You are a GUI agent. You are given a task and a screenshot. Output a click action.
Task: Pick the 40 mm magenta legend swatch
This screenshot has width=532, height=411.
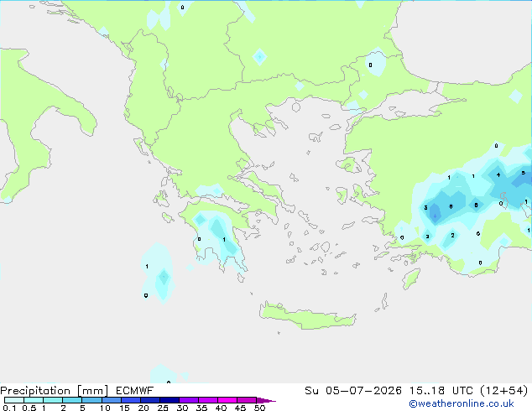(x=227, y=400)
